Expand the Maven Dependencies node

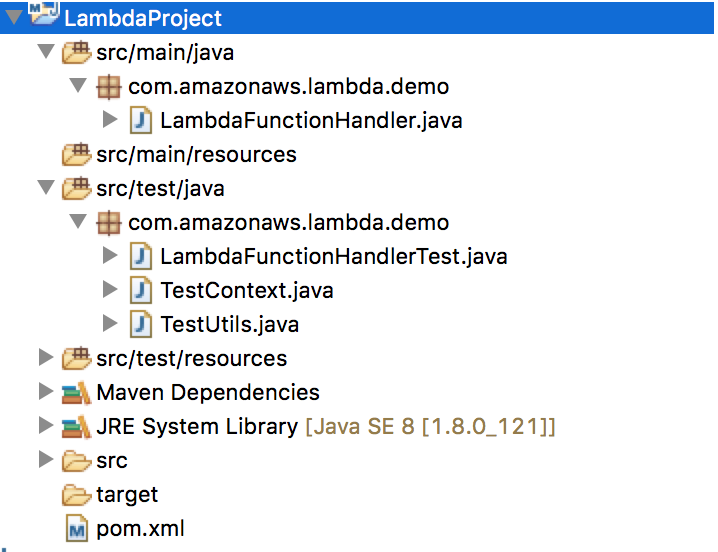pos(45,392)
